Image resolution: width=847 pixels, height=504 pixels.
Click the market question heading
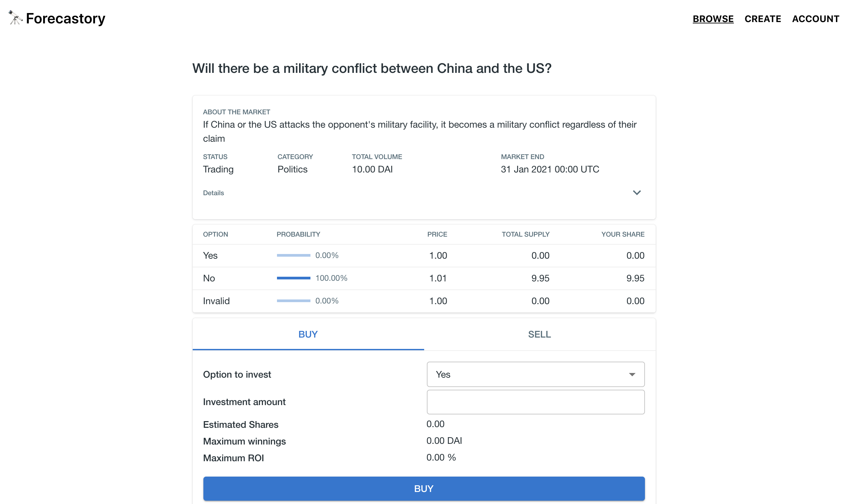coord(372,68)
